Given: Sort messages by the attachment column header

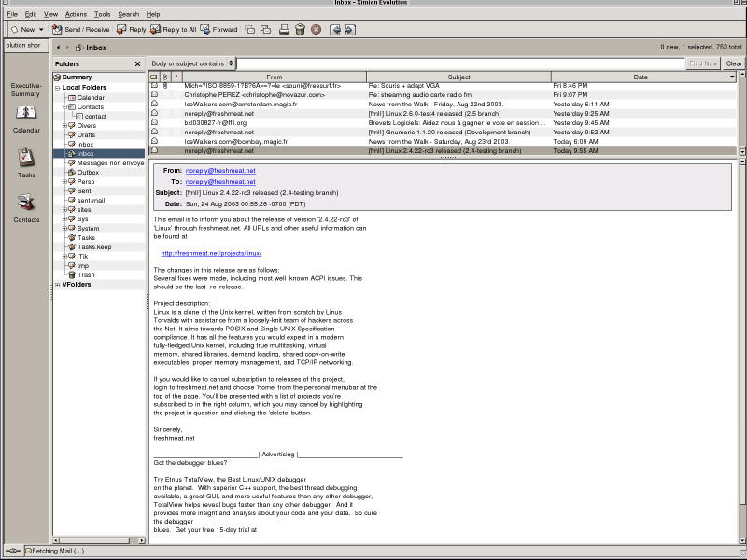Looking at the screenshot, I should 165,77.
